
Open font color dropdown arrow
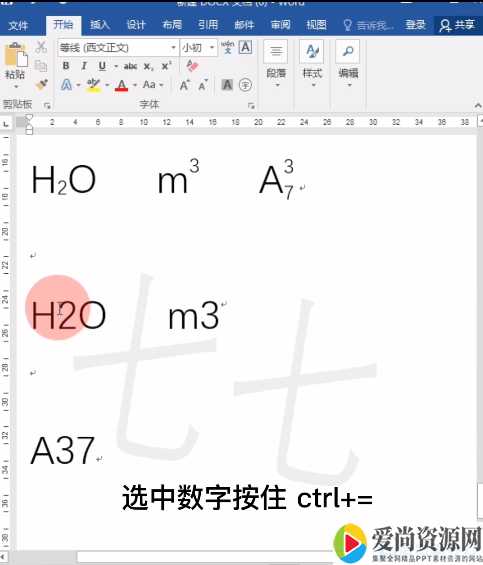click(135, 85)
